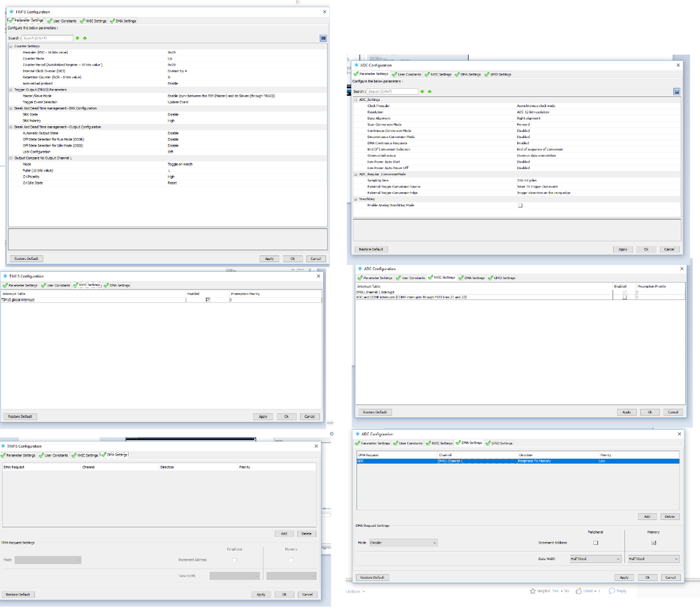Click Ok in ADC Parameter Settings window
Viewport: 700px width, 609px height.
tap(646, 249)
